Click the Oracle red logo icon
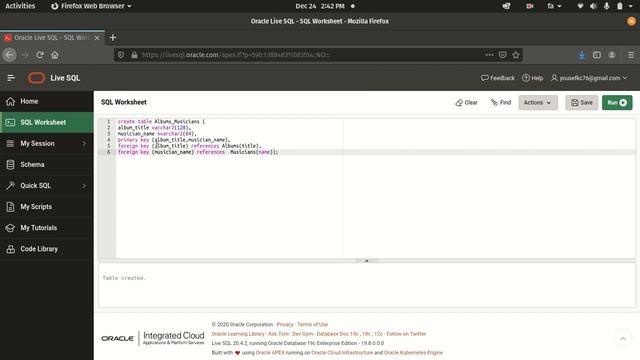 (x=36, y=78)
